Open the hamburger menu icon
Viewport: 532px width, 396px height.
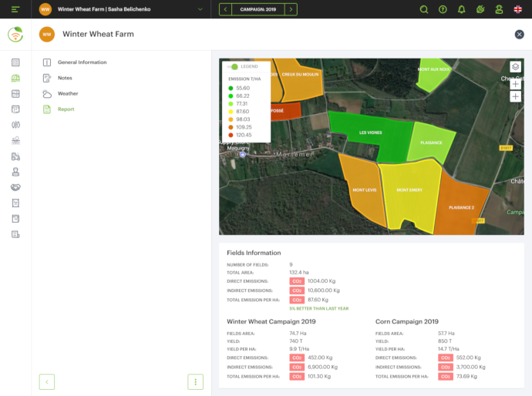15,9
